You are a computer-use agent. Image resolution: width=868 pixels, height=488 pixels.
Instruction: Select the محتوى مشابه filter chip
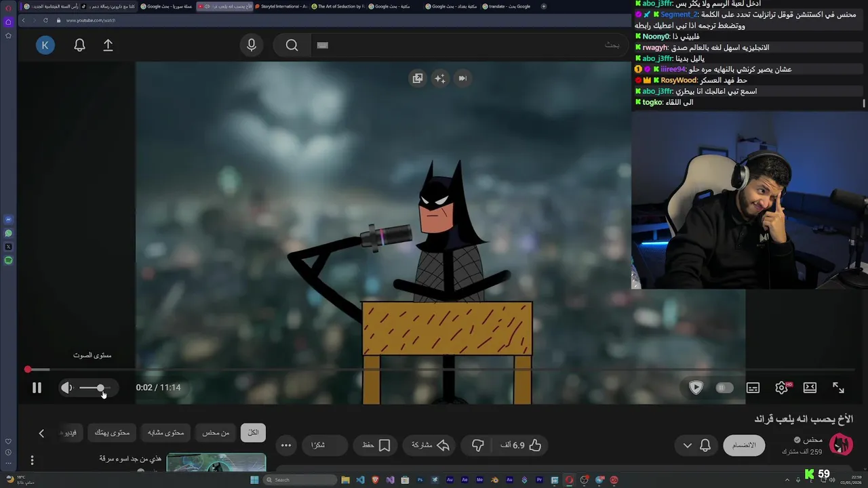click(x=165, y=432)
